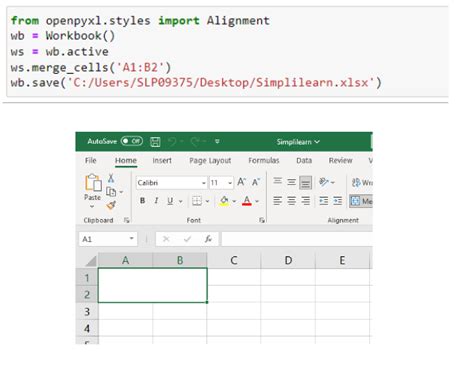474x369 pixels.
Task: Click the Increase Indent icon
Action: click(x=337, y=201)
